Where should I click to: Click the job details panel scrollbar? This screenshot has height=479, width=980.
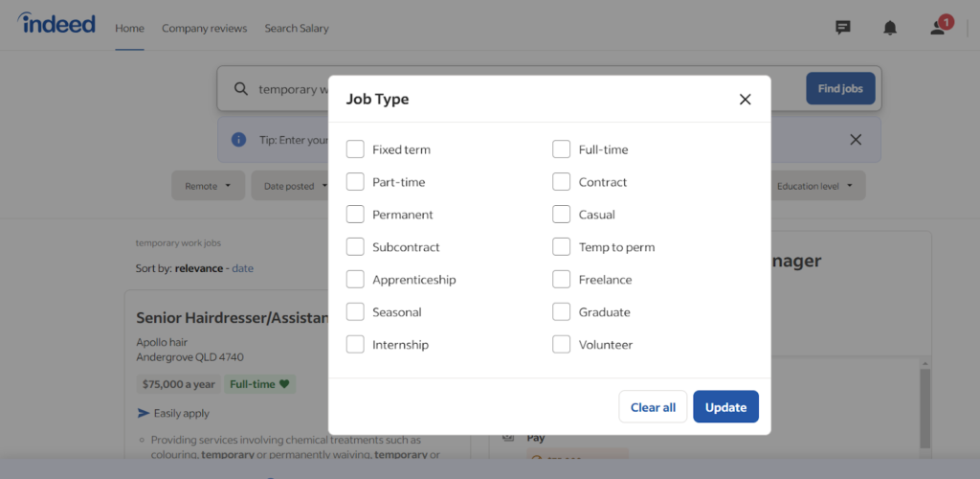(925, 408)
